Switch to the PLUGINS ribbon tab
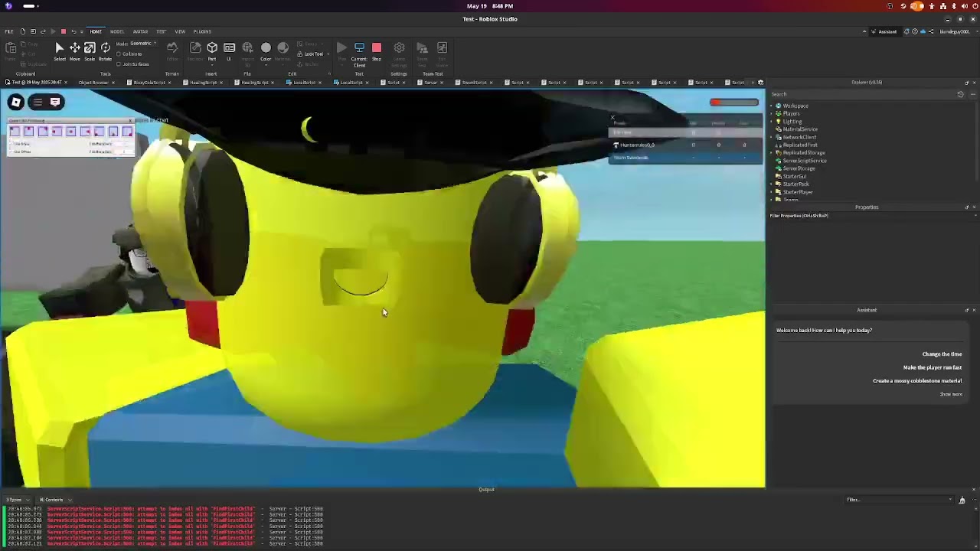Viewport: 980px width, 551px height. (202, 31)
